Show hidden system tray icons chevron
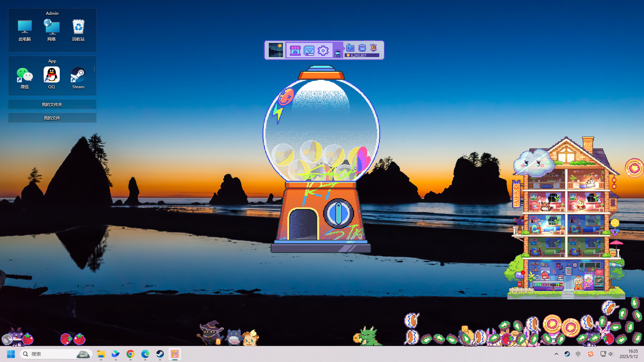Image resolution: width=644 pixels, height=362 pixels. click(556, 354)
